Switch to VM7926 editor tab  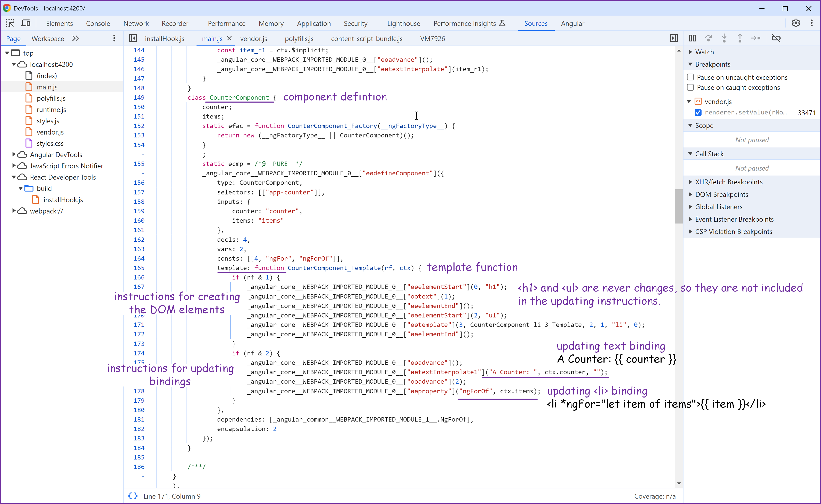tap(433, 38)
